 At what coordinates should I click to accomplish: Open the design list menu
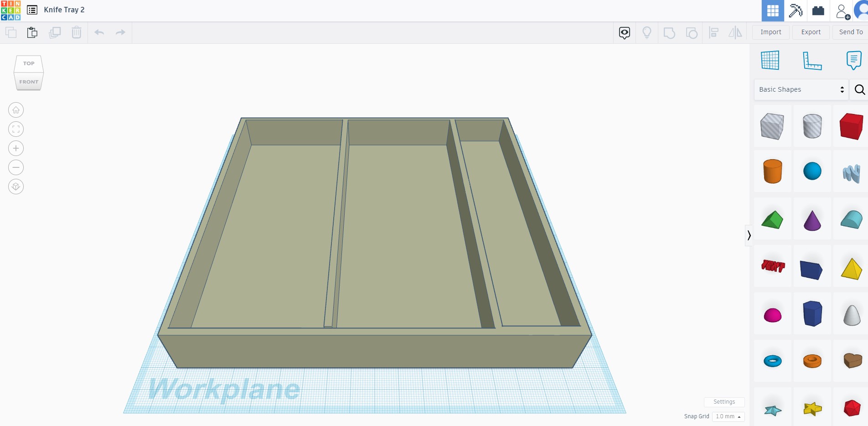click(31, 10)
